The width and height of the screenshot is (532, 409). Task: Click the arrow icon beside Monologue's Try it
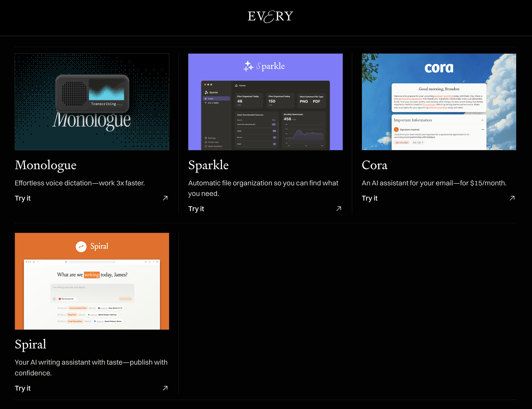point(165,198)
